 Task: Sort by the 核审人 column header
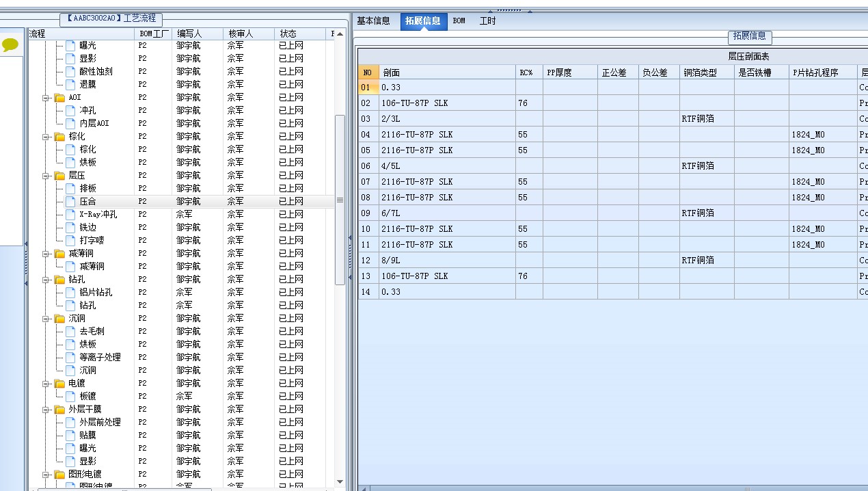(x=249, y=34)
